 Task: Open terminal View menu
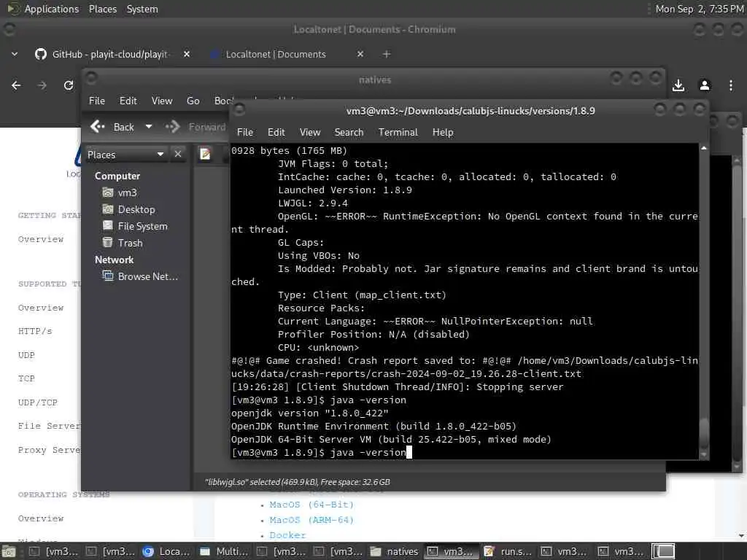pos(309,133)
